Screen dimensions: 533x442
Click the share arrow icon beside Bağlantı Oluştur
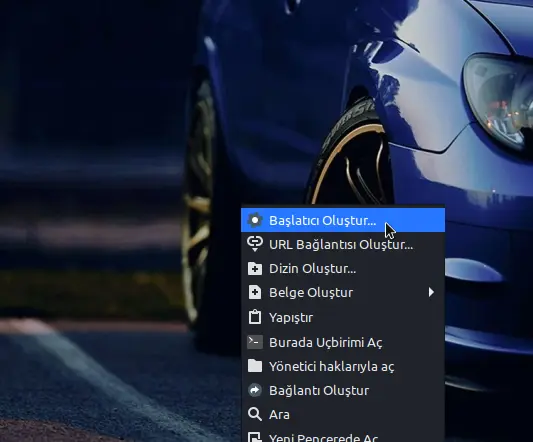pos(255,390)
